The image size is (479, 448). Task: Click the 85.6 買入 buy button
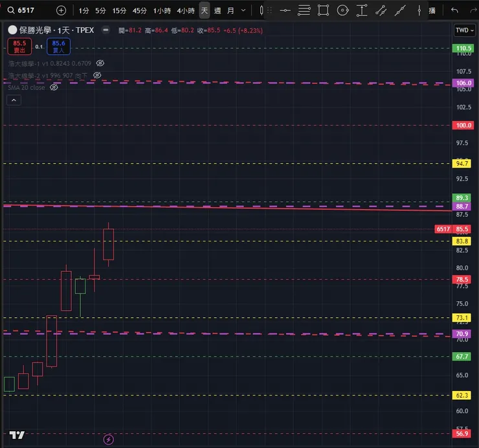(58, 47)
